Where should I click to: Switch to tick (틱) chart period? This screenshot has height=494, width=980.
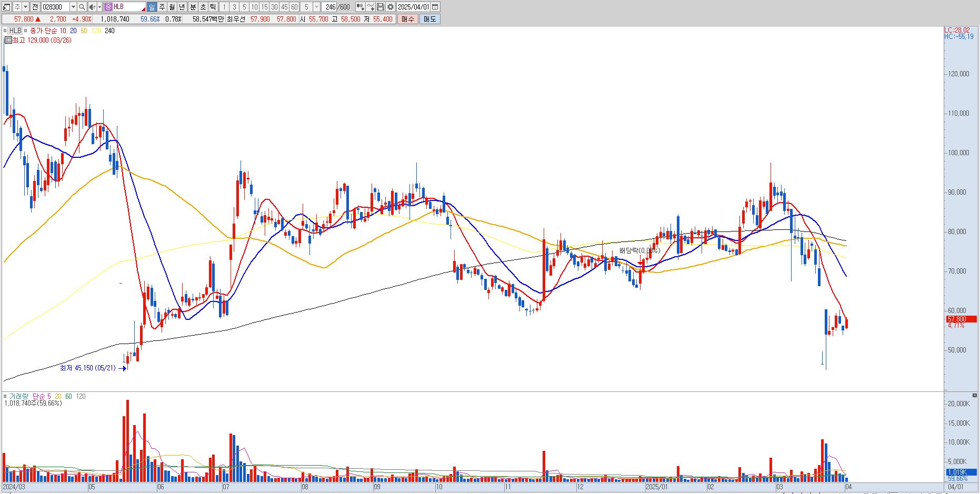[213, 7]
